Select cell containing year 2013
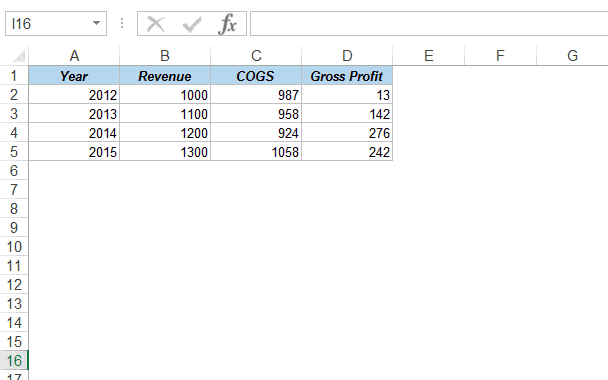The width and height of the screenshot is (608, 380). click(x=74, y=114)
